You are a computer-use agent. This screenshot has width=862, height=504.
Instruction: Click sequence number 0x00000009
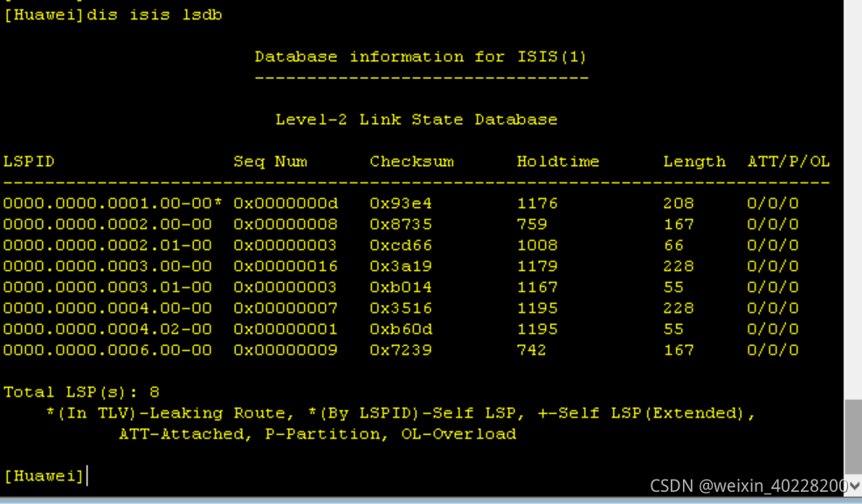(x=286, y=350)
